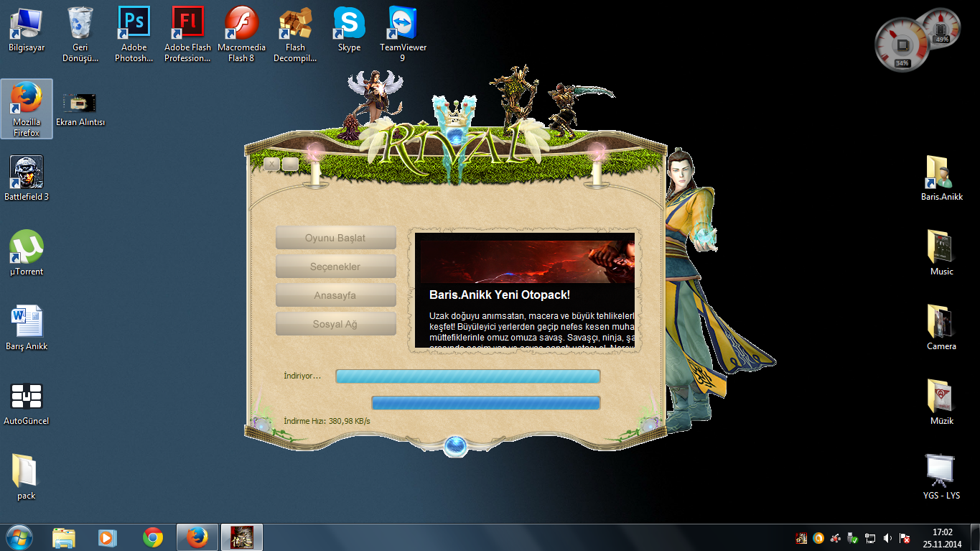Click the red molecule-shaped tray icon
Image resolution: width=980 pixels, height=551 pixels.
click(835, 538)
